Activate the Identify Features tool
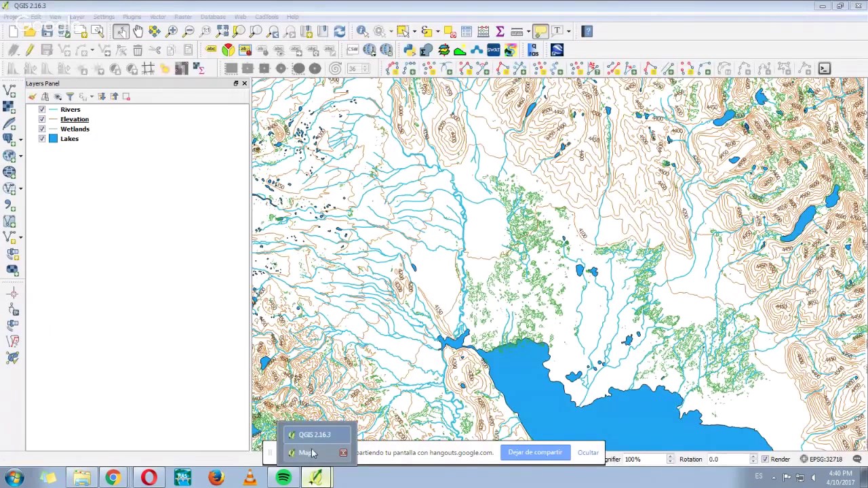Screen dimensions: 868x488 [x=362, y=31]
